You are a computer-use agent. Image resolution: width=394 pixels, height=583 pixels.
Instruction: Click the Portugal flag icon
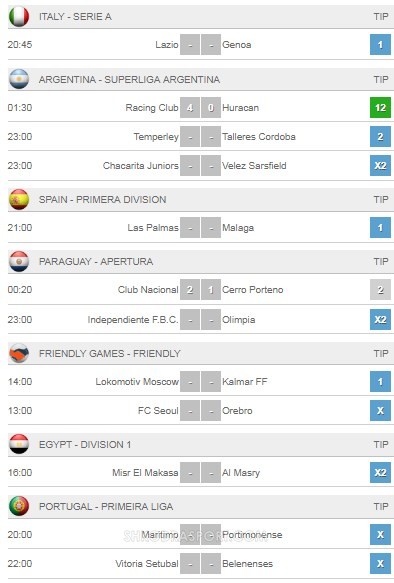tap(19, 506)
